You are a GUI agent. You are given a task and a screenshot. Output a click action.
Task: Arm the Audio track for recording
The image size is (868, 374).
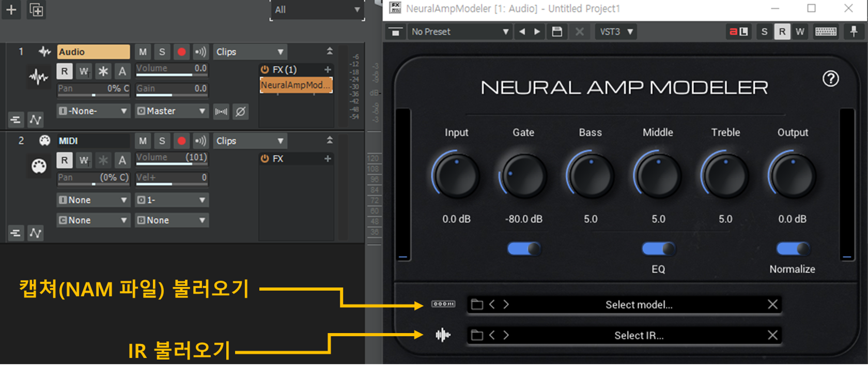181,52
